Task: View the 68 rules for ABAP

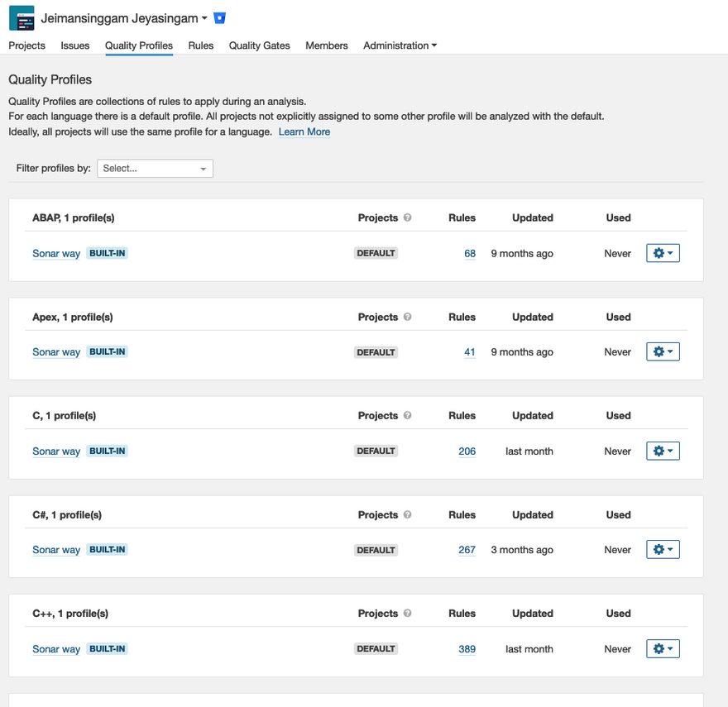Action: pyautogui.click(x=470, y=254)
